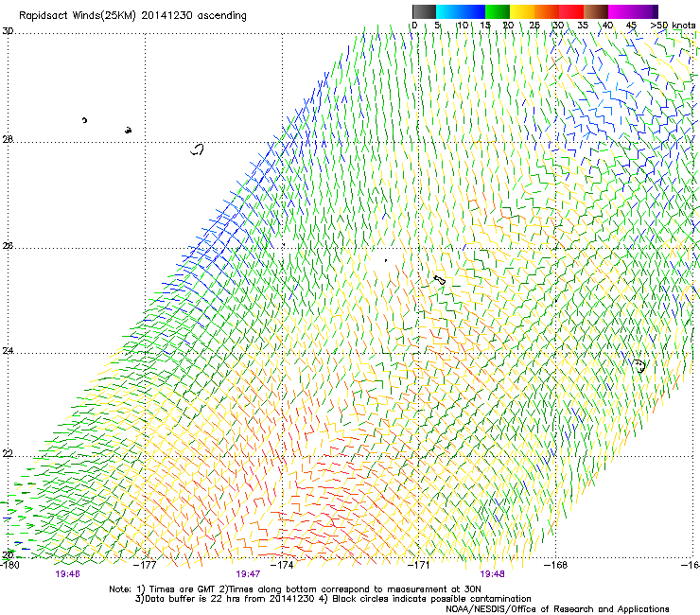Click the longitude label '-168'

pyautogui.click(x=556, y=565)
